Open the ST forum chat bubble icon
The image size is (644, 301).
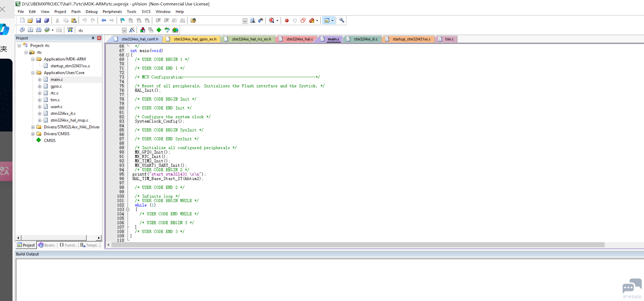[632, 286]
